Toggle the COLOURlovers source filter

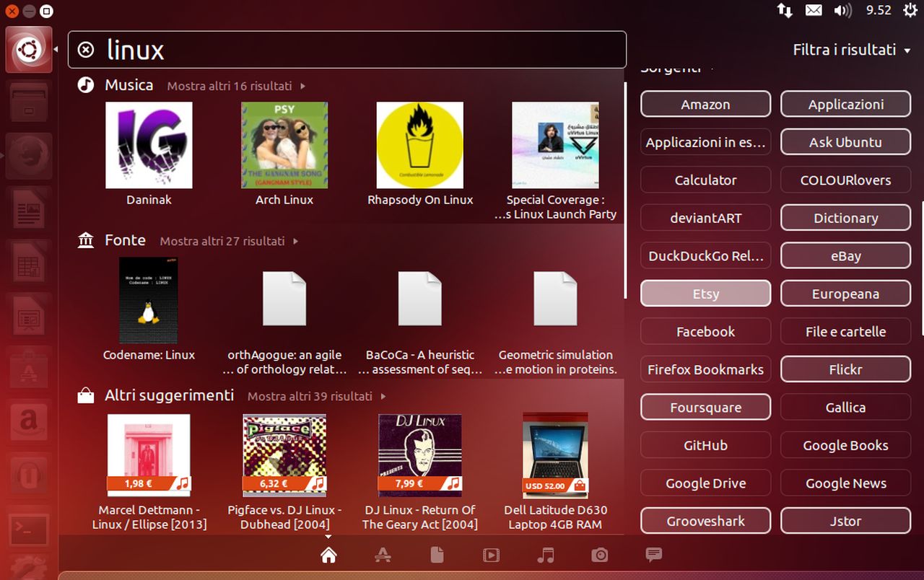[845, 180]
